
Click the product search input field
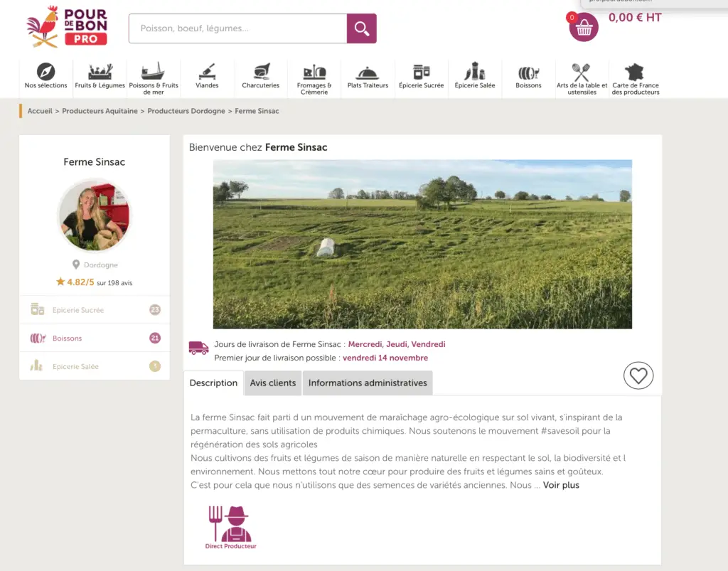(x=237, y=28)
